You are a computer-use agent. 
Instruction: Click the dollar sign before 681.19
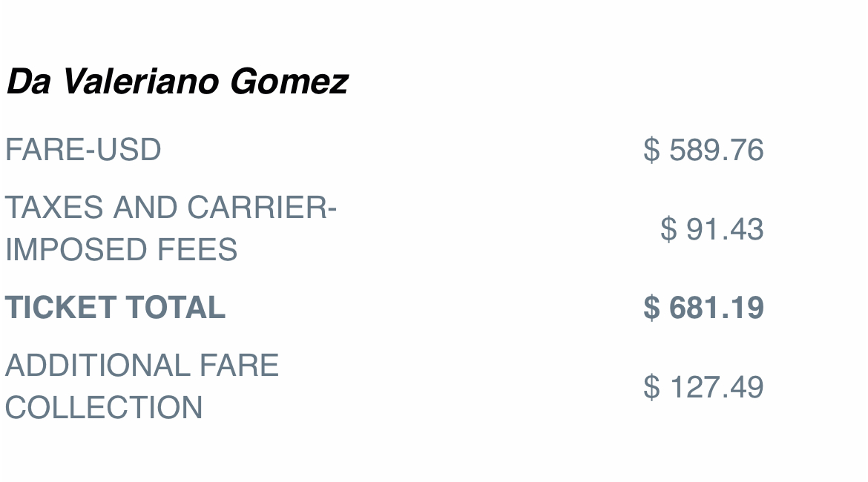tap(651, 308)
